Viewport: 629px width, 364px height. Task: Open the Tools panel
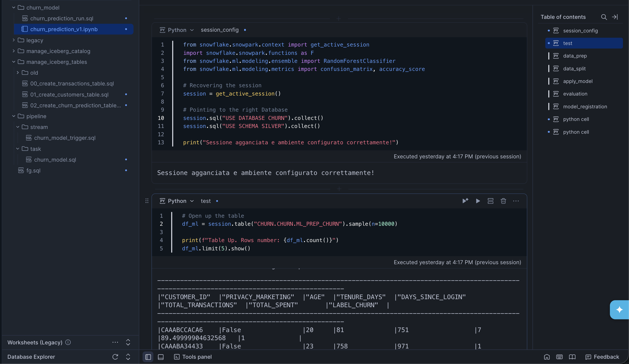pos(193,357)
